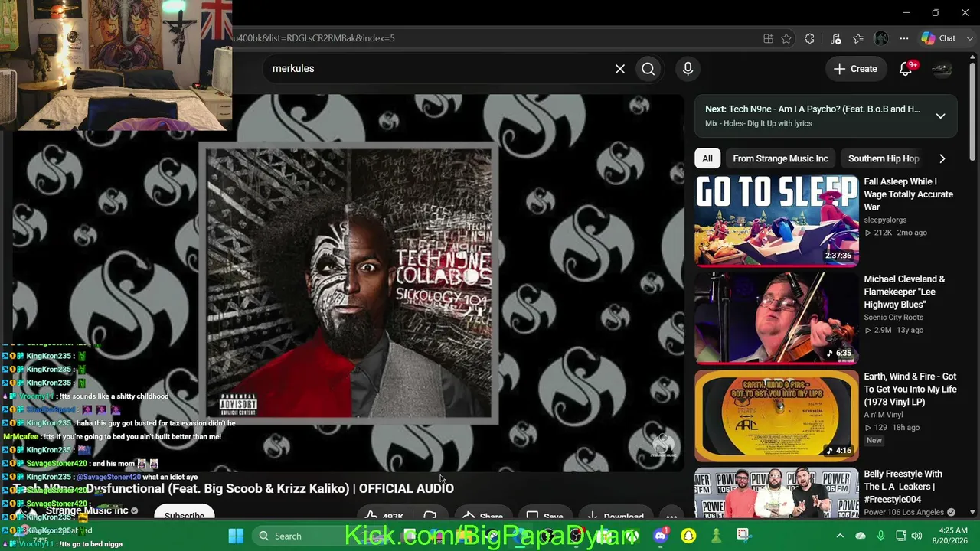Open Go To Sleep video thumbnail
The width and height of the screenshot is (980, 551).
776,220
